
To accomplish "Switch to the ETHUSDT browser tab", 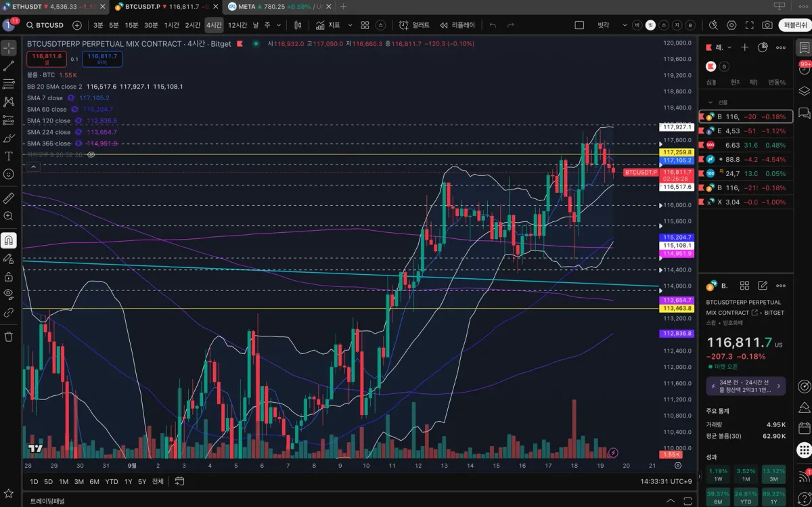I will [53, 7].
